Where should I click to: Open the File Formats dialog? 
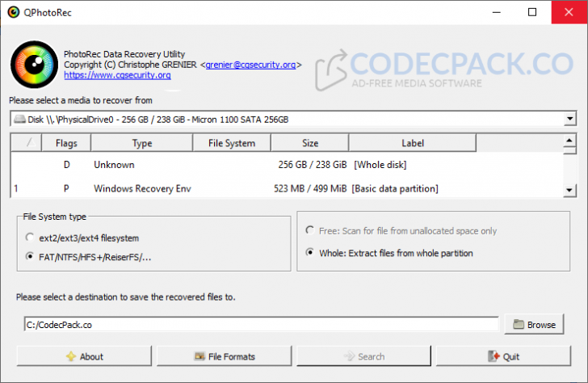[x=225, y=356]
